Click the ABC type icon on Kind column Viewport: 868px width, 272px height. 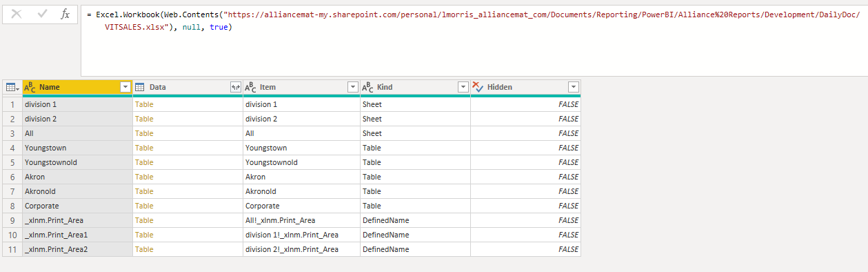point(367,87)
